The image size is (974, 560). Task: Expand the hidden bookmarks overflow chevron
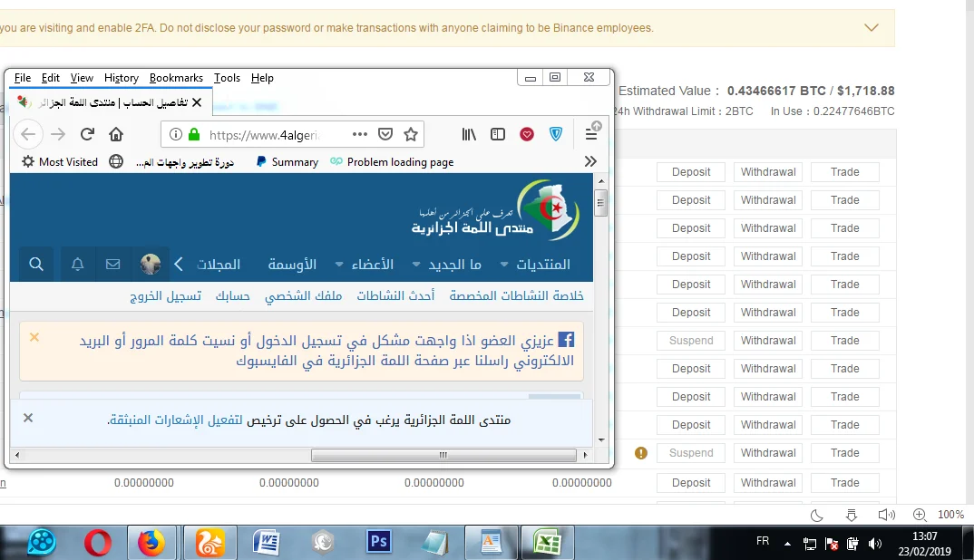pos(590,161)
